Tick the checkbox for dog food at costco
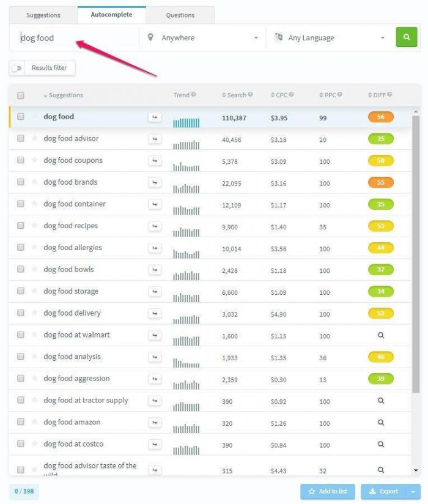This screenshot has height=504, width=428. (21, 444)
